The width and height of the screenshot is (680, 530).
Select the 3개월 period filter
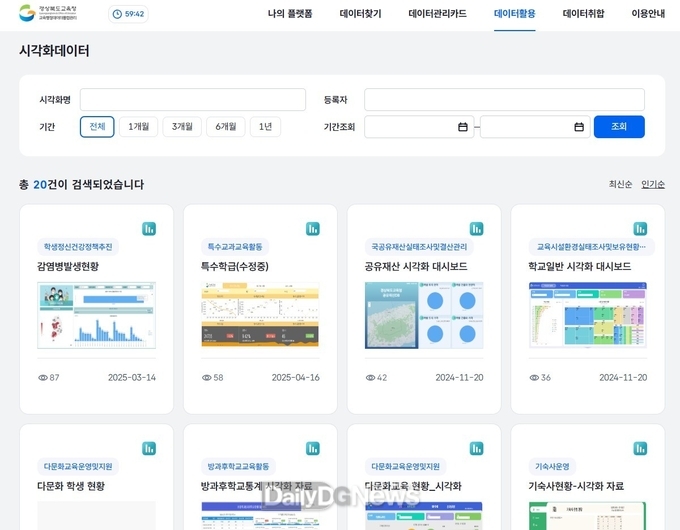[x=182, y=127]
